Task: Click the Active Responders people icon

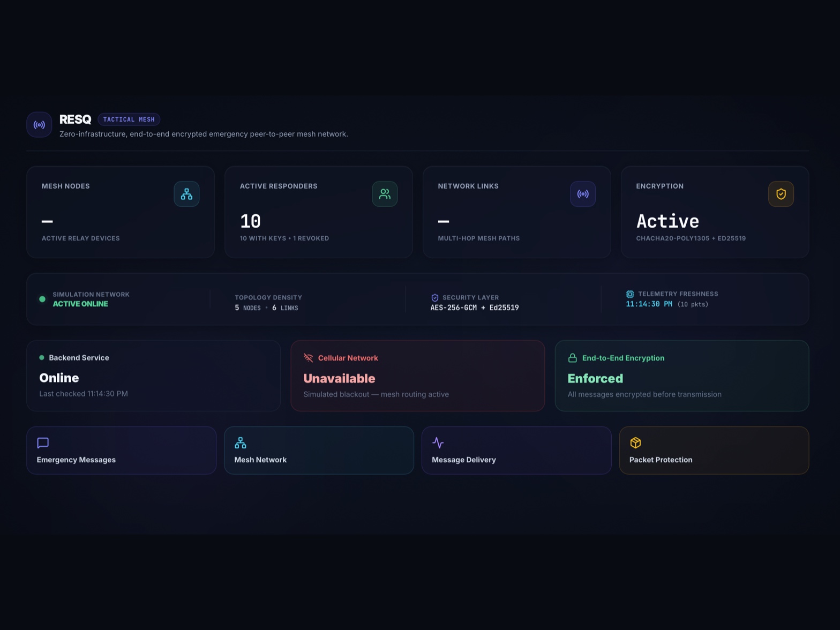Action: pos(385,194)
